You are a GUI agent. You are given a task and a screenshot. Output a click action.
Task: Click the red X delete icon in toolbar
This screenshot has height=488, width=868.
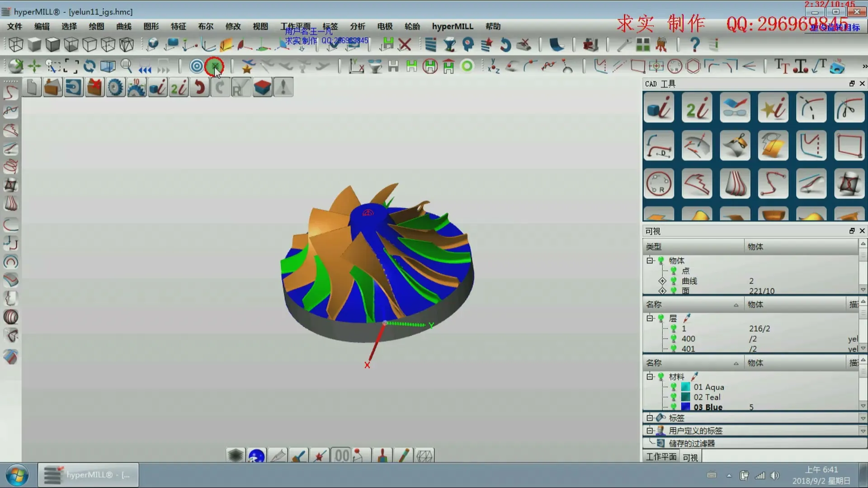point(405,44)
